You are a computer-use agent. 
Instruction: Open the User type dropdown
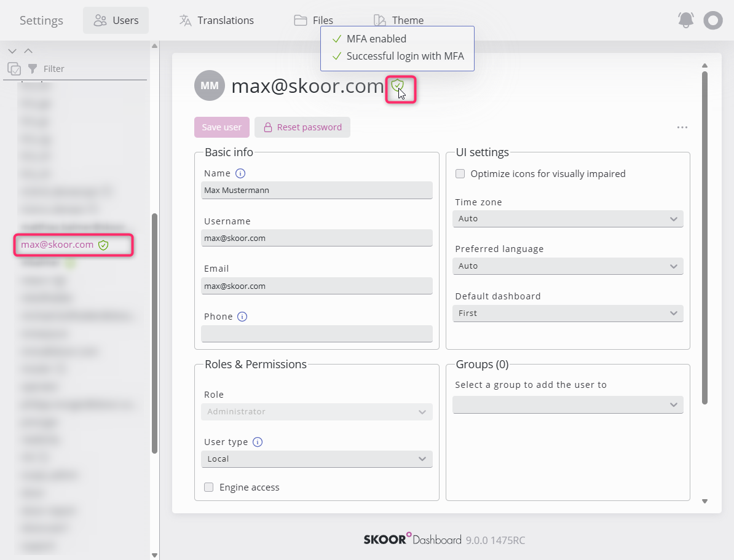click(317, 459)
